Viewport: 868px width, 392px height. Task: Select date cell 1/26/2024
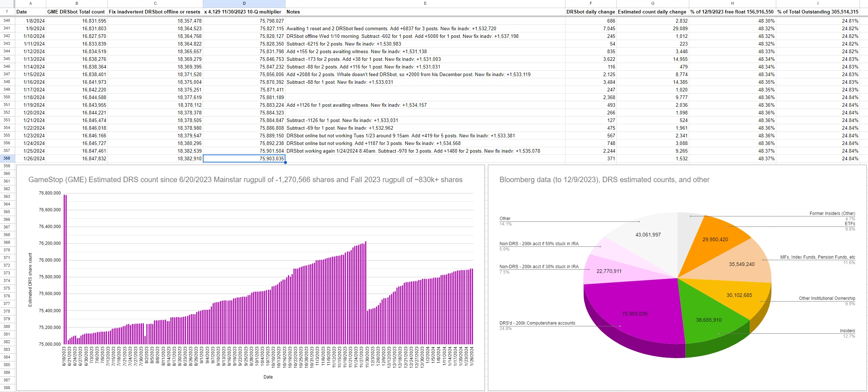(x=31, y=158)
